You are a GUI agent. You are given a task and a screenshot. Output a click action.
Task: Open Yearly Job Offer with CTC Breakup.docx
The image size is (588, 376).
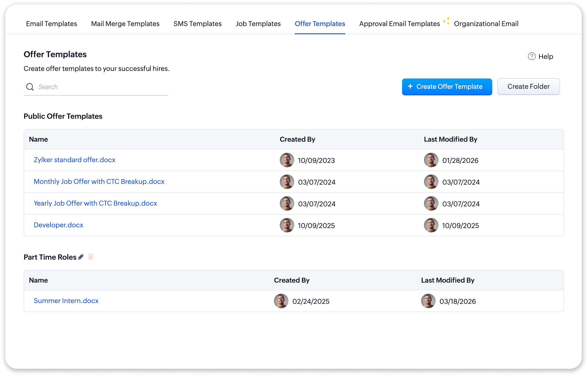coord(95,203)
